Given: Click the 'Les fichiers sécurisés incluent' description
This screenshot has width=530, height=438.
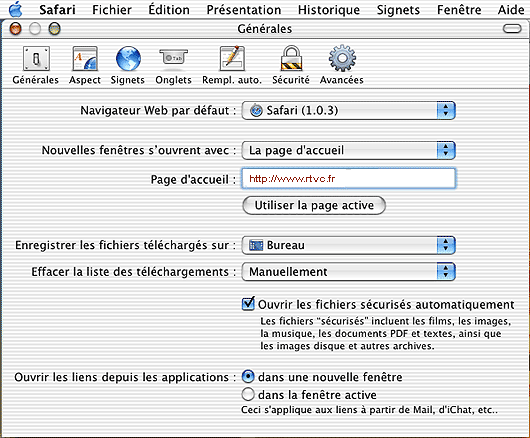Looking at the screenshot, I should (x=385, y=334).
